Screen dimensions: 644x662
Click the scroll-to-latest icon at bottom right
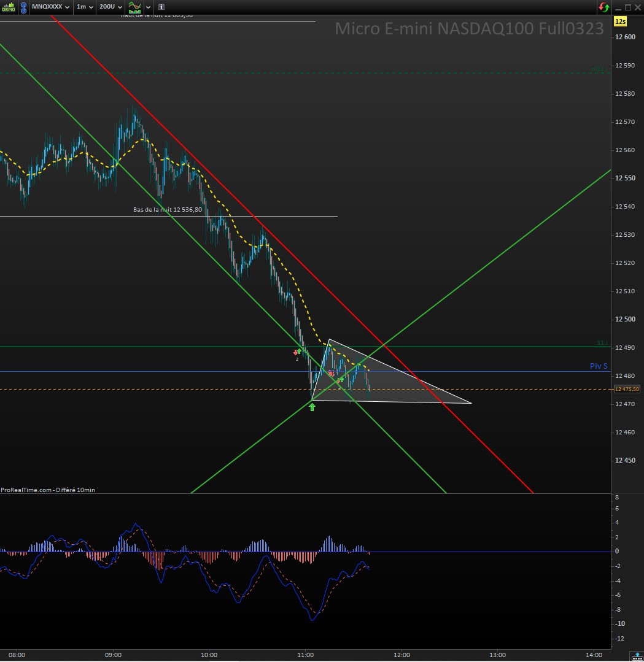click(637, 656)
